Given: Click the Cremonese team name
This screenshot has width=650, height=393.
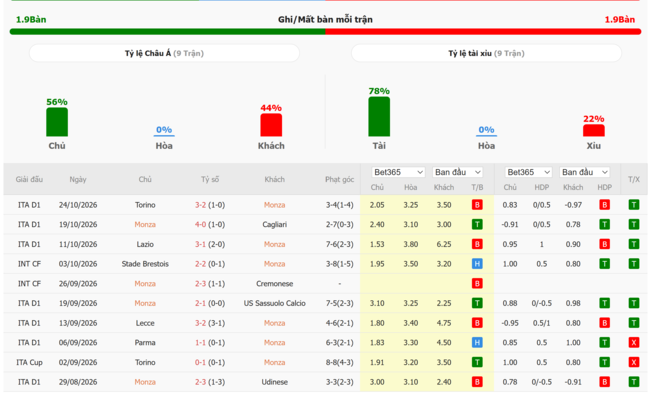Looking at the screenshot, I should tap(274, 284).
